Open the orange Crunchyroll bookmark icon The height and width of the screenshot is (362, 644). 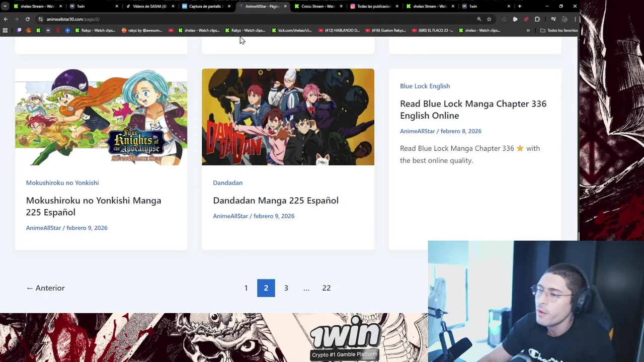[x=29, y=30]
